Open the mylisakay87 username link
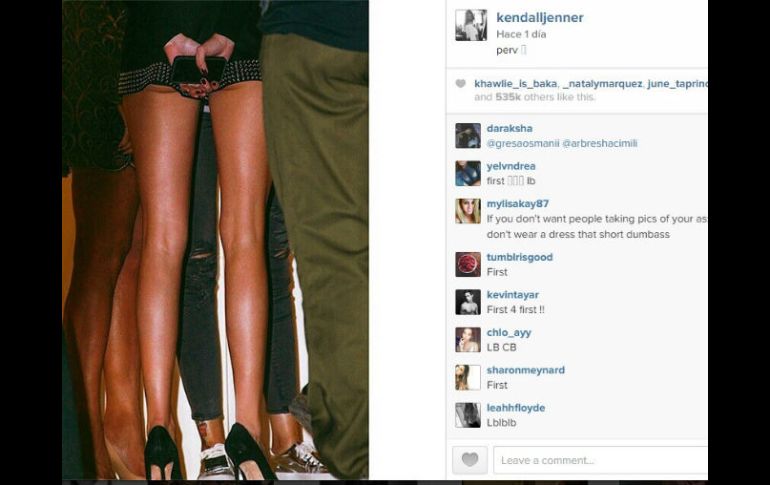Viewport: 770px width, 485px height. (x=518, y=204)
